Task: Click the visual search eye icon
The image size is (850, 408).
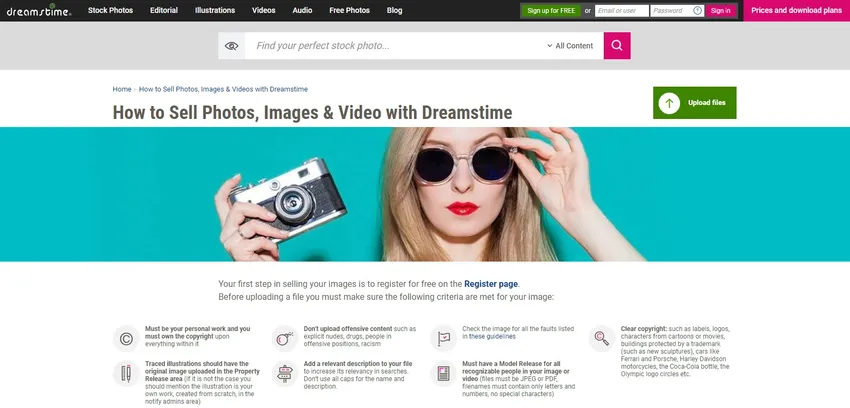Action: point(231,46)
